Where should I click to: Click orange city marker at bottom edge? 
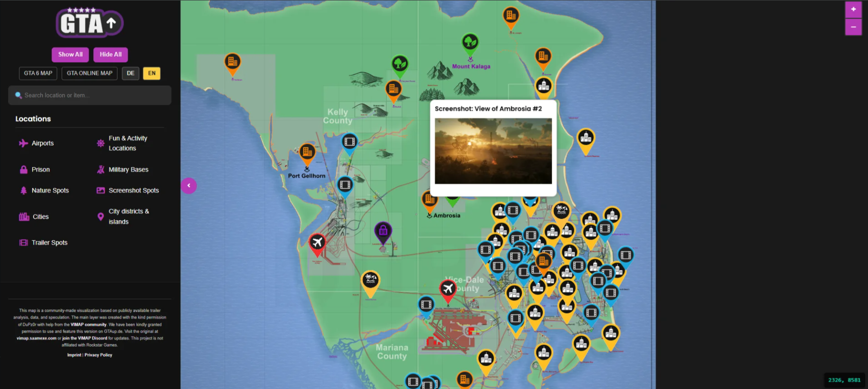[x=465, y=380]
